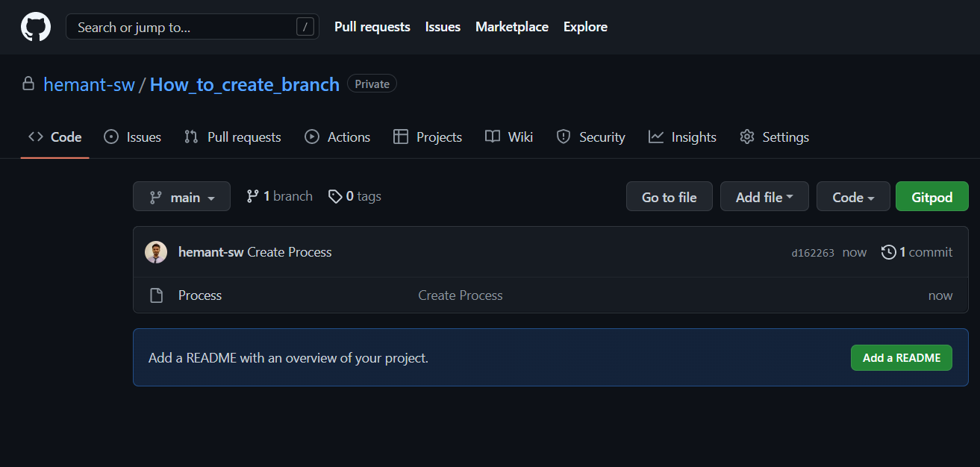Open hemant-sw owner profile link
Image resolution: width=980 pixels, height=467 pixels.
tap(89, 84)
